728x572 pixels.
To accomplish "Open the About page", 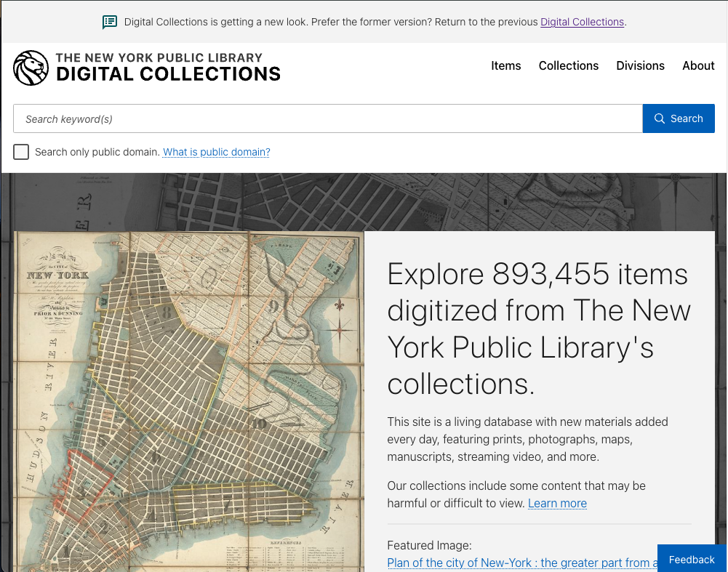I will click(x=698, y=66).
